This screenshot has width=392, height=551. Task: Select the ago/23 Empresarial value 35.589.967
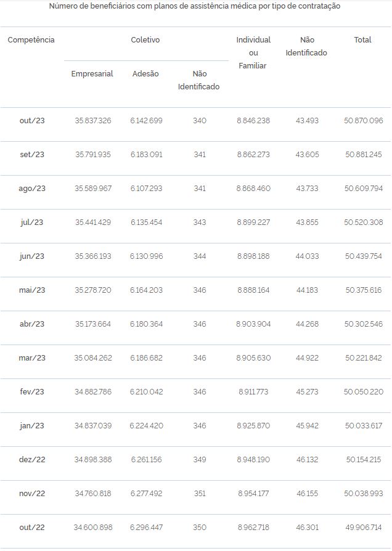tap(93, 189)
